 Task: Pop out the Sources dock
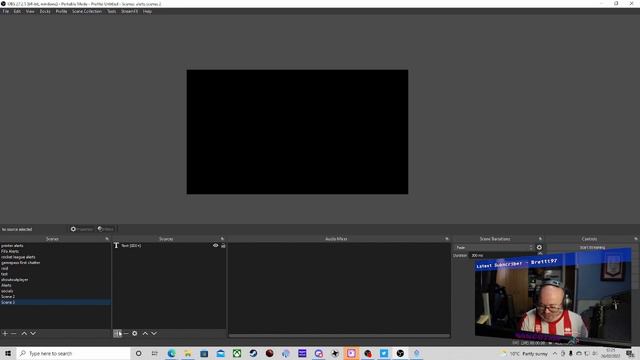(222, 239)
